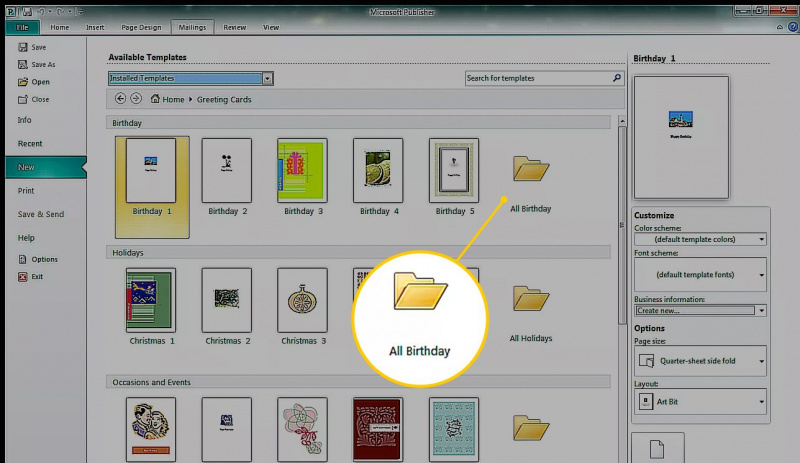The image size is (800, 463).
Task: Click the blank page icon below Customize
Action: tap(657, 449)
